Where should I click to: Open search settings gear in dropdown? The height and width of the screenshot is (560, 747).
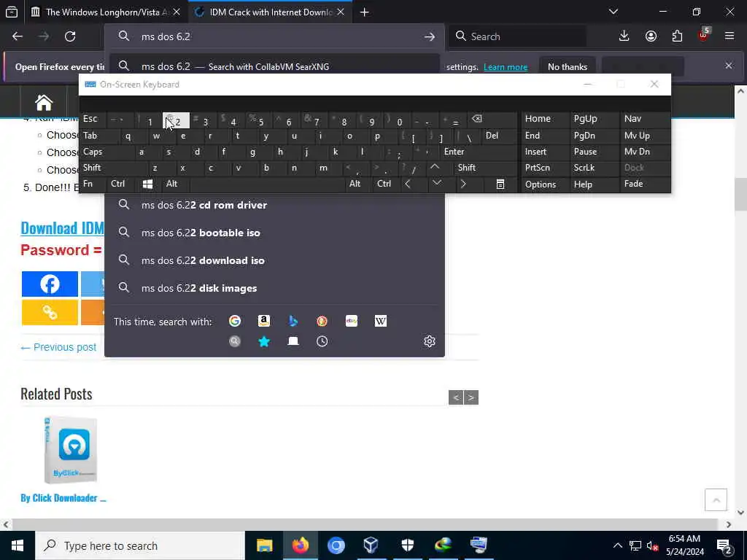[x=429, y=341]
